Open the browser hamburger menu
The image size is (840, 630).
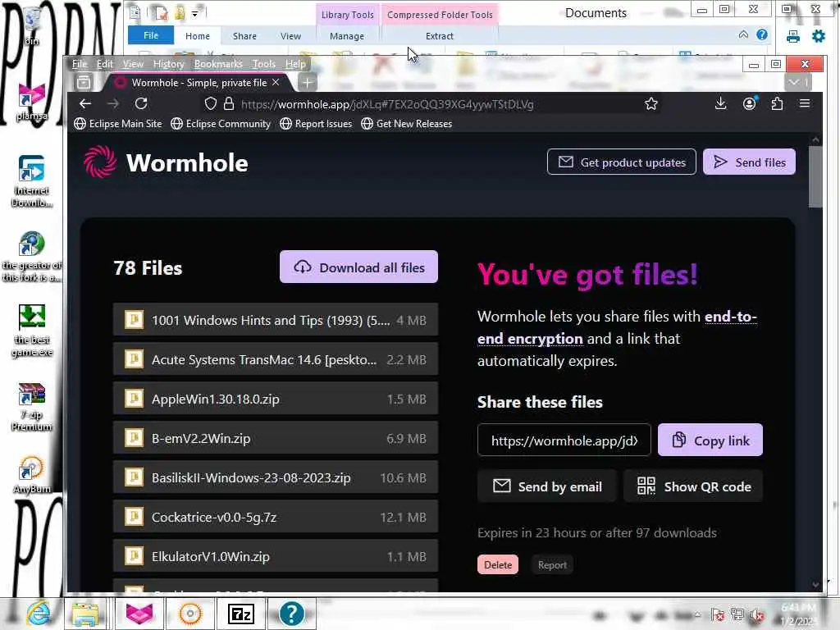point(805,104)
